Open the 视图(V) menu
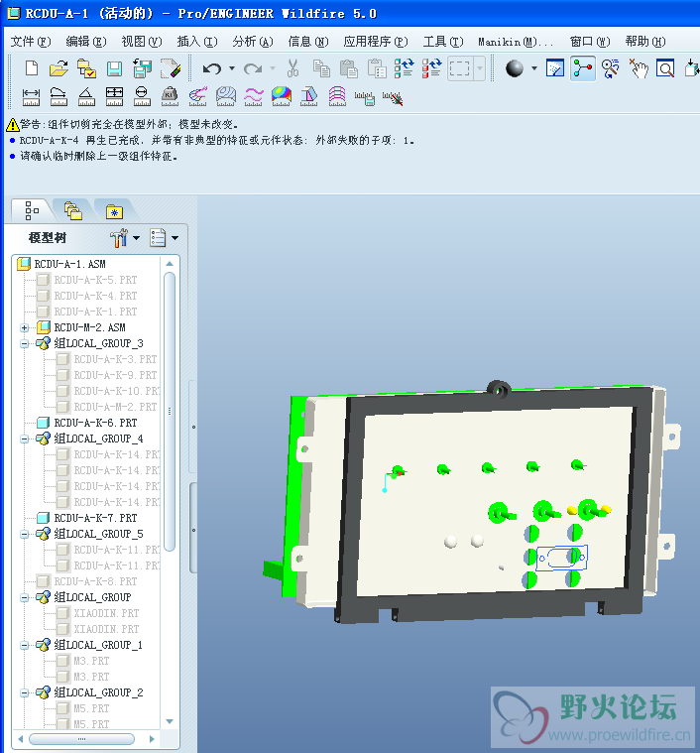This screenshot has width=700, height=753. coord(142,42)
